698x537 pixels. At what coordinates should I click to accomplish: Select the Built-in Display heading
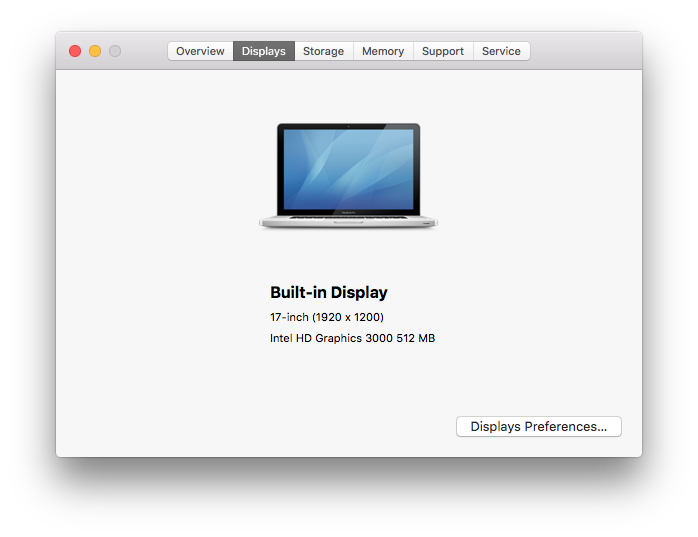tap(329, 293)
